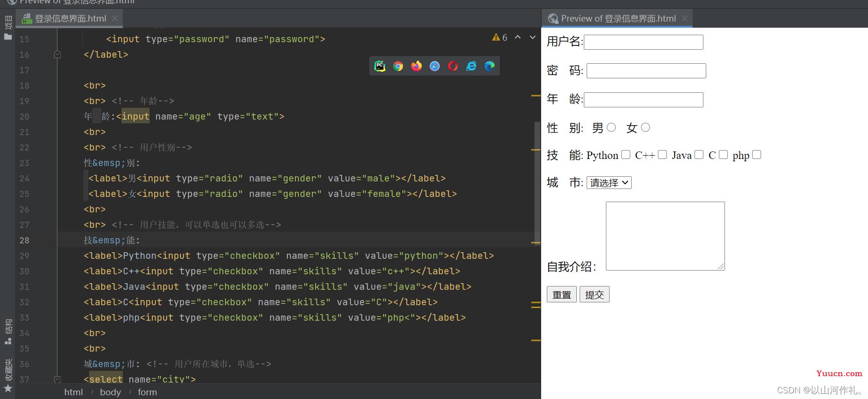The image size is (868, 399).
Task: Check the C++ skill checkbox
Action: point(662,155)
